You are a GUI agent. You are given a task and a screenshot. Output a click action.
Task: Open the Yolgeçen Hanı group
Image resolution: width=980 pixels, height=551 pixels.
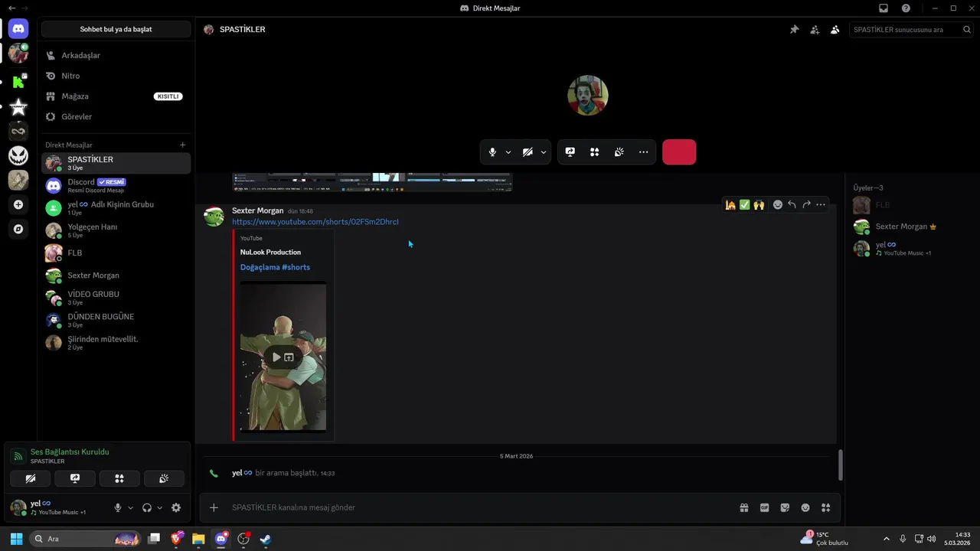(116, 230)
